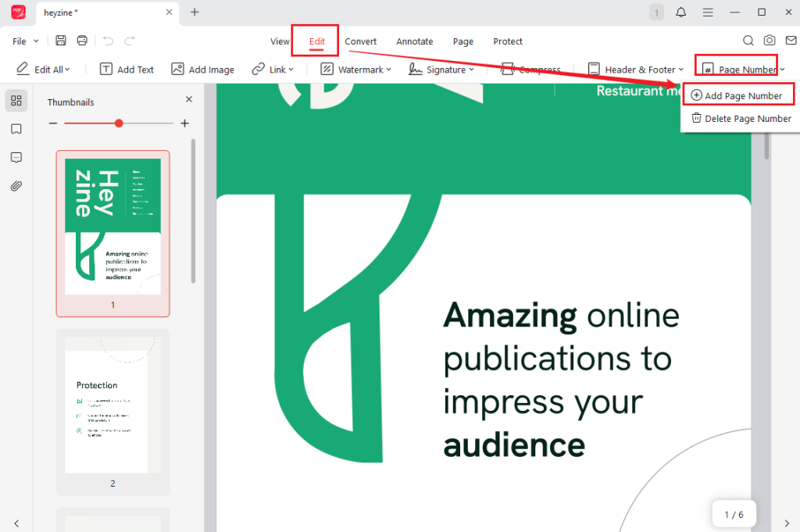This screenshot has height=532, width=800.
Task: Click the 1 / 6 page indicator
Action: pyautogui.click(x=734, y=515)
